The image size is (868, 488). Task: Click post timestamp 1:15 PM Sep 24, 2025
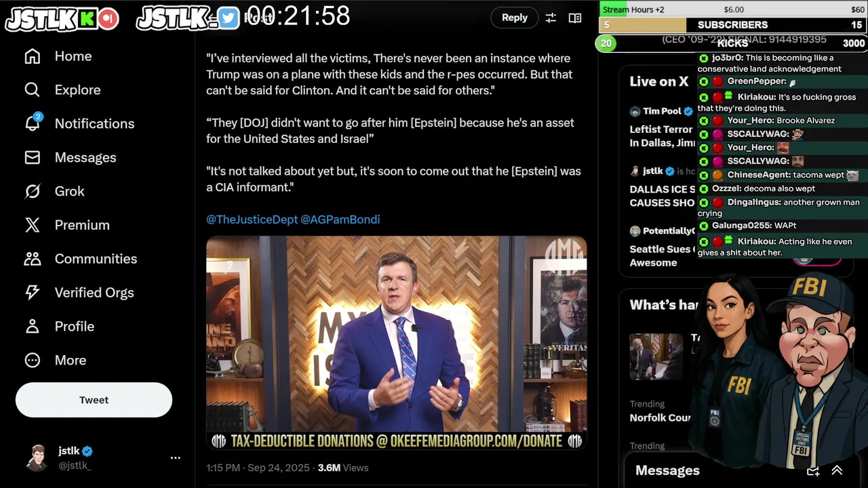(x=258, y=468)
